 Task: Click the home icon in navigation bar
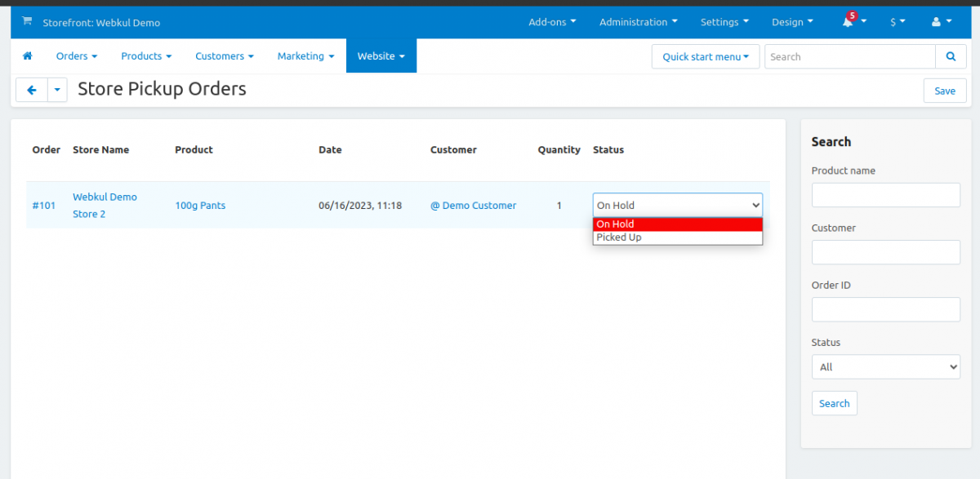click(28, 56)
